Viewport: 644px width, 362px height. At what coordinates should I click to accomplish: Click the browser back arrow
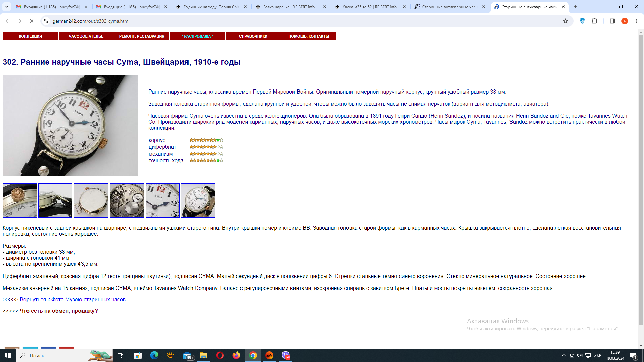[x=7, y=21]
